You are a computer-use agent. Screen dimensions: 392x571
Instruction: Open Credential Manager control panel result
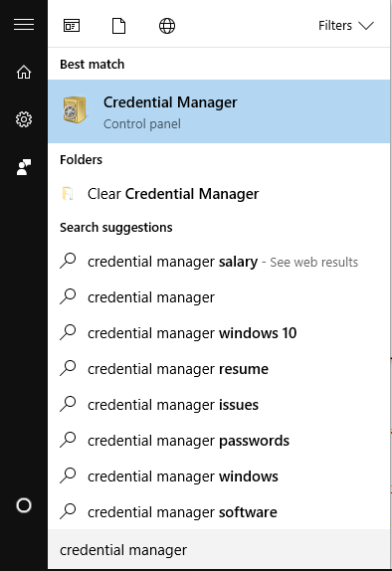tap(219, 111)
